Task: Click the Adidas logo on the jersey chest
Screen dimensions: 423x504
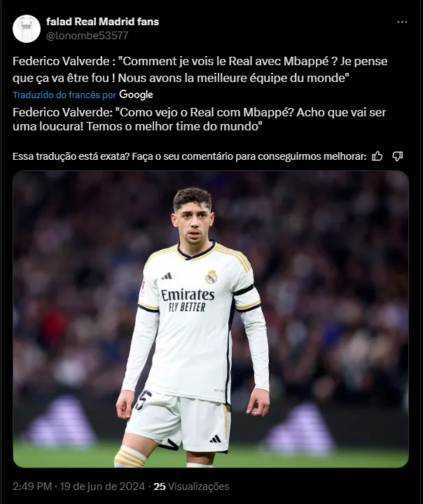Action: point(167,275)
